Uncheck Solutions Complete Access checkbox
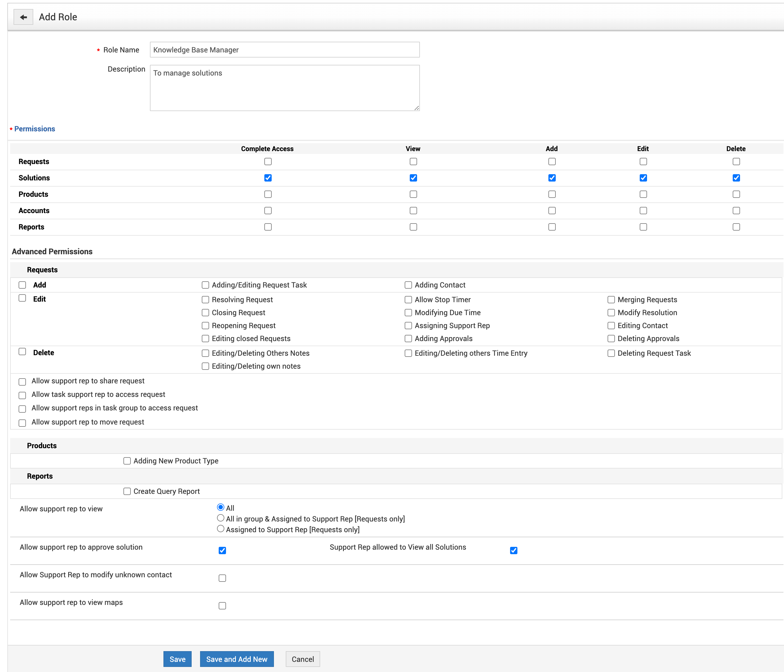The width and height of the screenshot is (784, 672). point(268,178)
